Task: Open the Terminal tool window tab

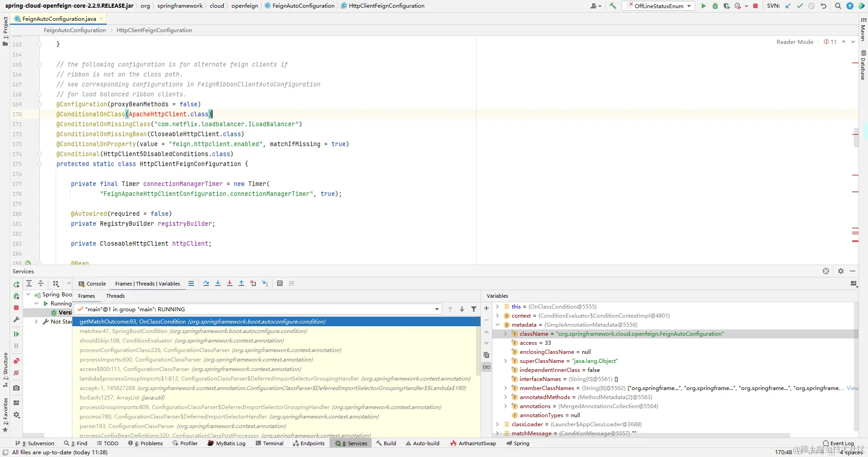Action: pos(269,443)
